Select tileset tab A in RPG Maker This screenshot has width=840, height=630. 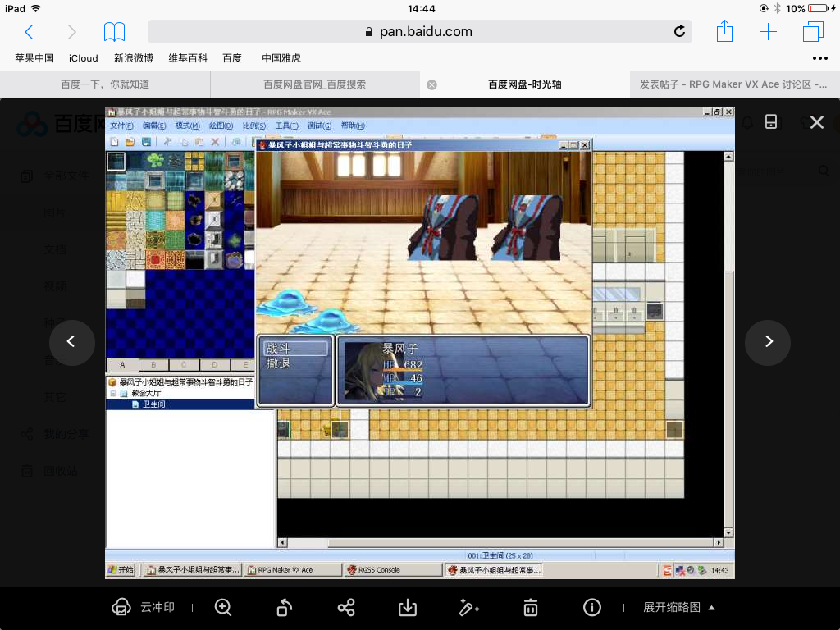tap(123, 365)
